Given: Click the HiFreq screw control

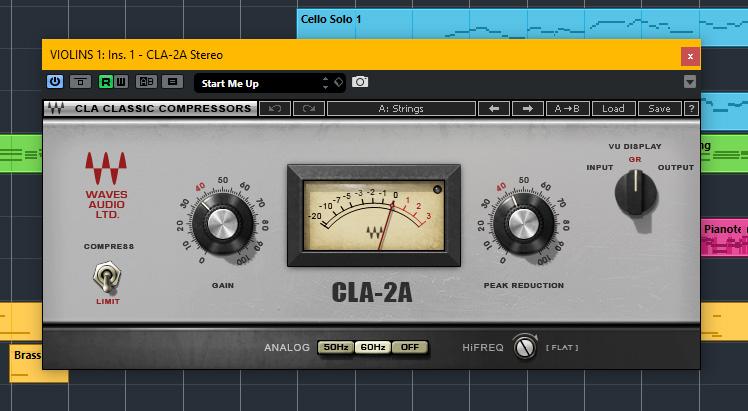Looking at the screenshot, I should click(525, 348).
